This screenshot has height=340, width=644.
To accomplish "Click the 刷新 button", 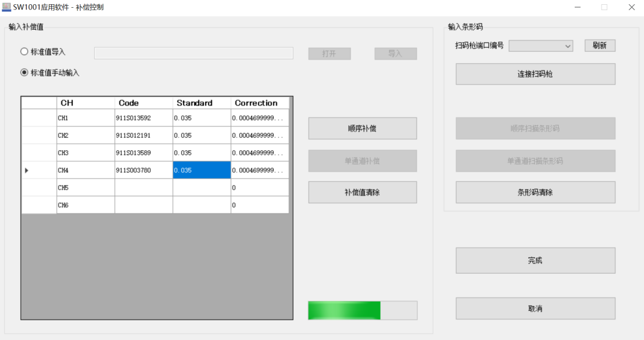I will 600,45.
